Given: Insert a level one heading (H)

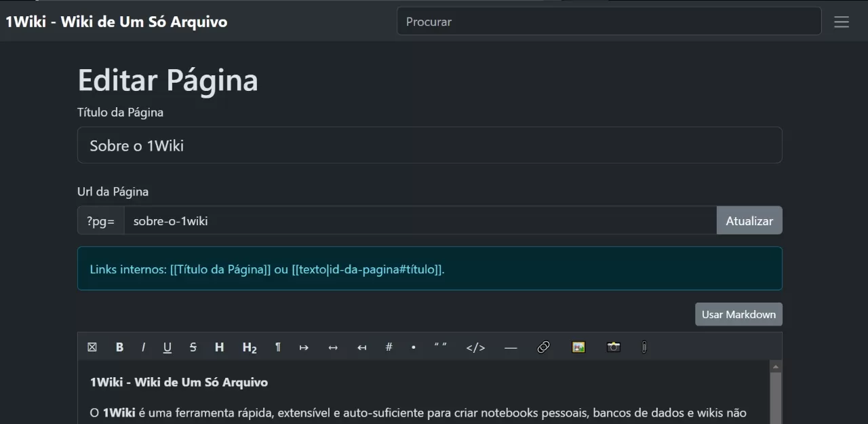Looking at the screenshot, I should pyautogui.click(x=219, y=347).
